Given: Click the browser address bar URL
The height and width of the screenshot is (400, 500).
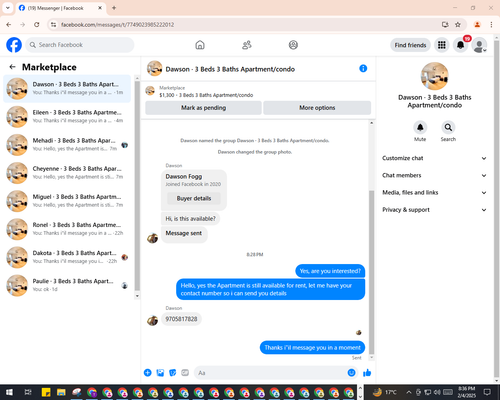Looking at the screenshot, I should pyautogui.click(x=117, y=25).
